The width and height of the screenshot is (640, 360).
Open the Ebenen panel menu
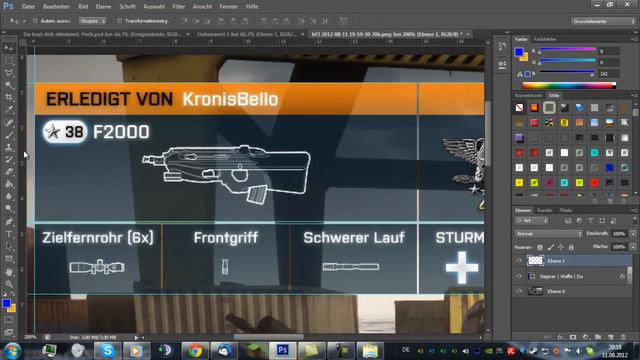tap(634, 210)
